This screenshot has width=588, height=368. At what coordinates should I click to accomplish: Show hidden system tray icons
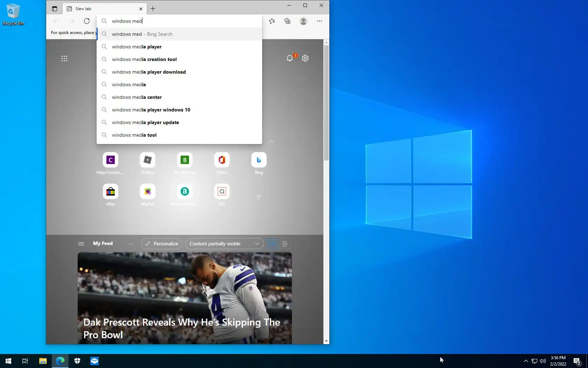[526, 361]
